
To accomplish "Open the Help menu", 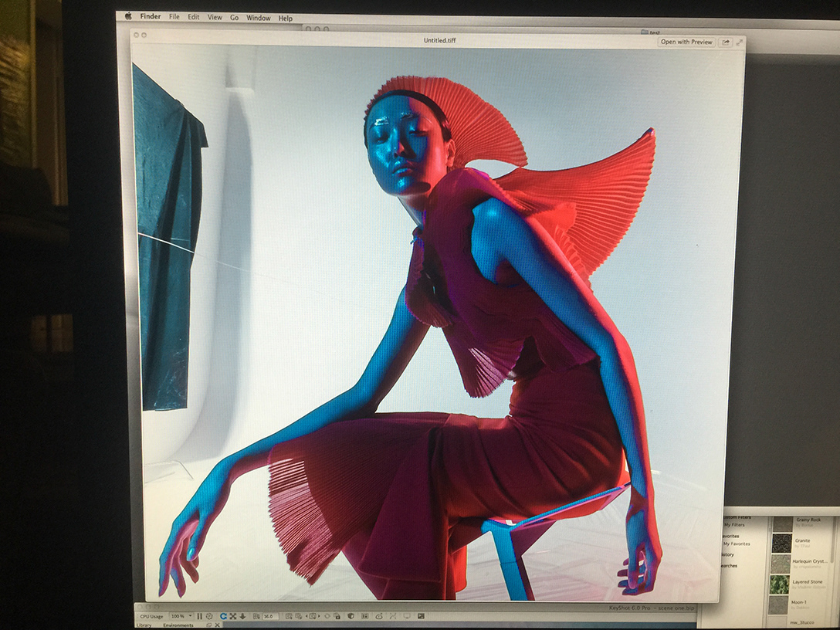I will (286, 19).
